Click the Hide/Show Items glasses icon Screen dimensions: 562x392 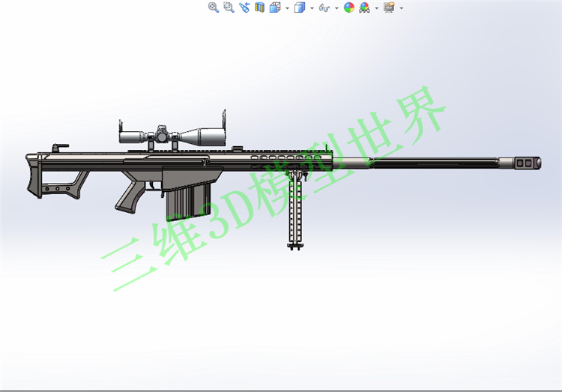(324, 7)
